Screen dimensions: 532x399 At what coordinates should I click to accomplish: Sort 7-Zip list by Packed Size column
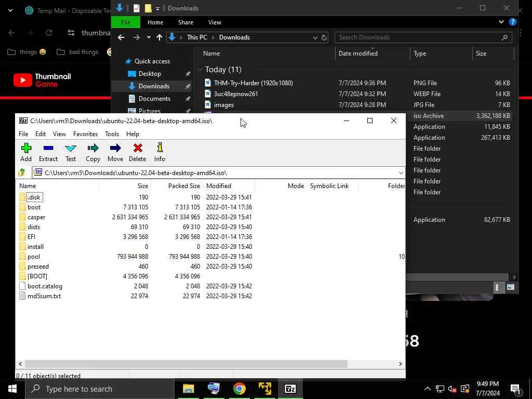pos(177,185)
